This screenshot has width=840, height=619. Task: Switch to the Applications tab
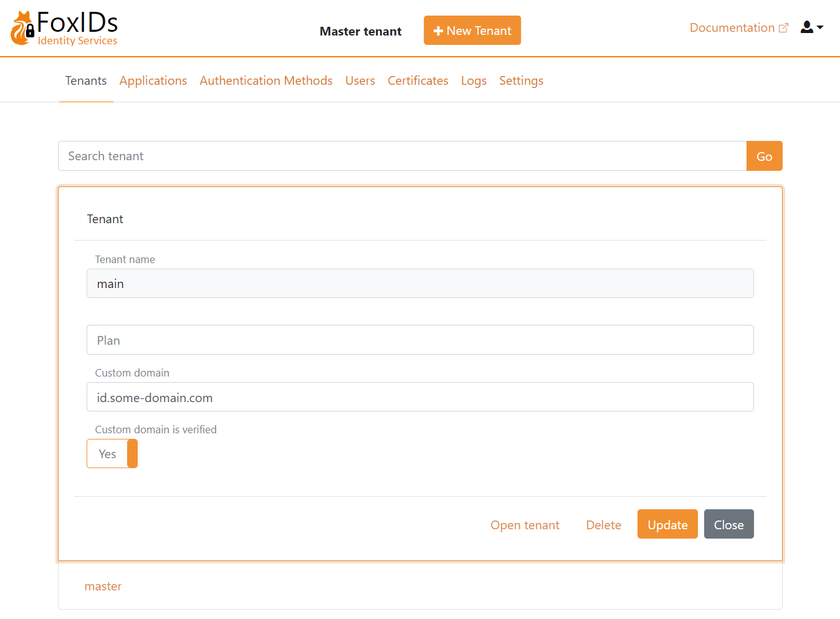tap(153, 80)
